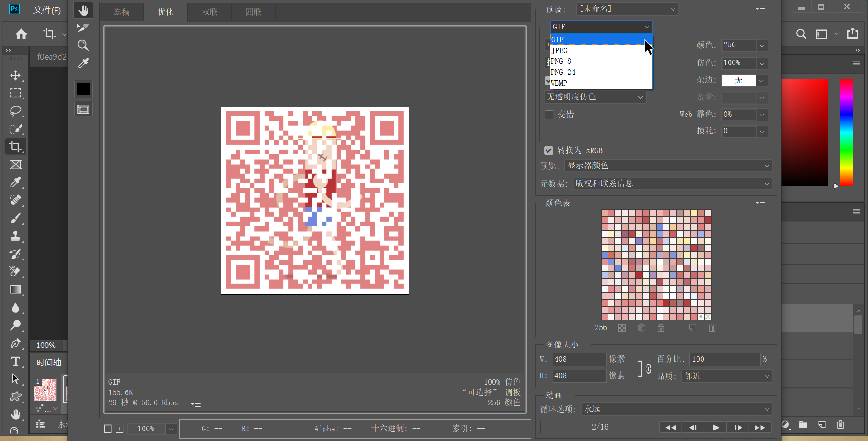Lock the selected color in color table
The image size is (868, 441).
[661, 328]
